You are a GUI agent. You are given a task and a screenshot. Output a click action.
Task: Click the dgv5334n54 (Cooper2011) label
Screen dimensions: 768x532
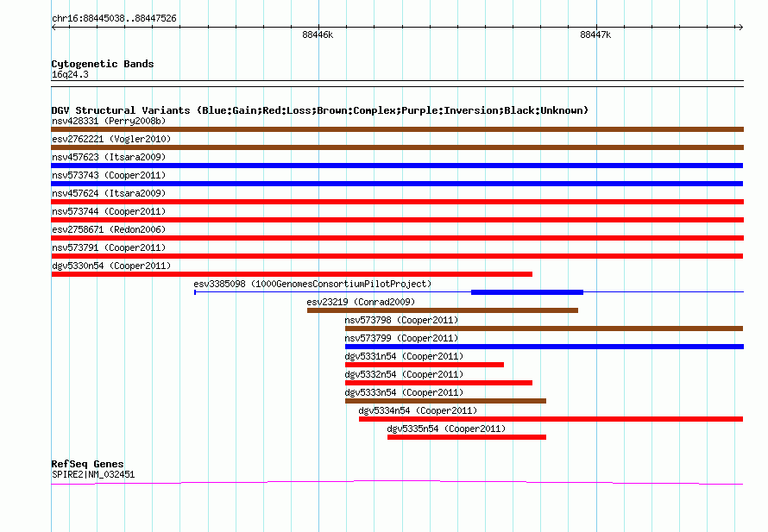[x=418, y=410]
